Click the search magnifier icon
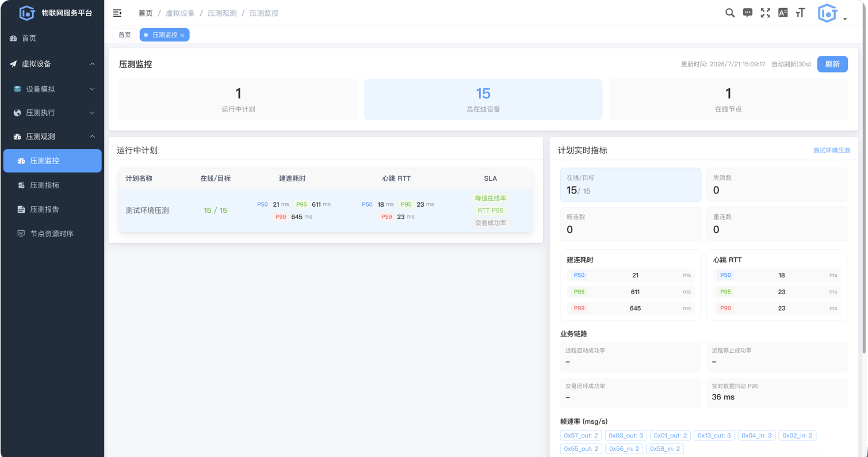Screen dimensions: 868x457 point(729,13)
